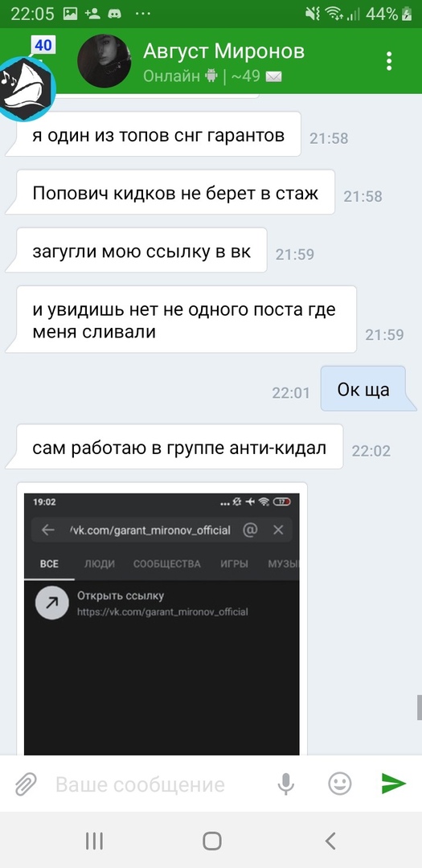
Task: Open the shared vk.com screenshot image
Action: 162,619
